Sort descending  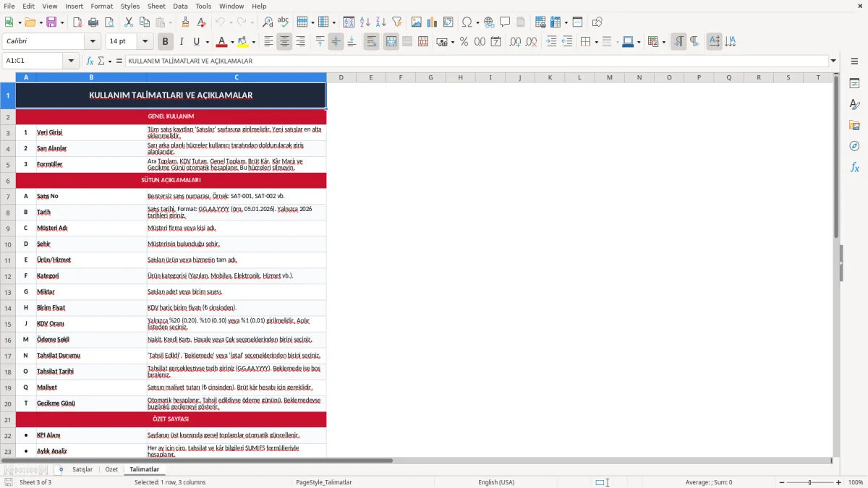click(x=381, y=22)
